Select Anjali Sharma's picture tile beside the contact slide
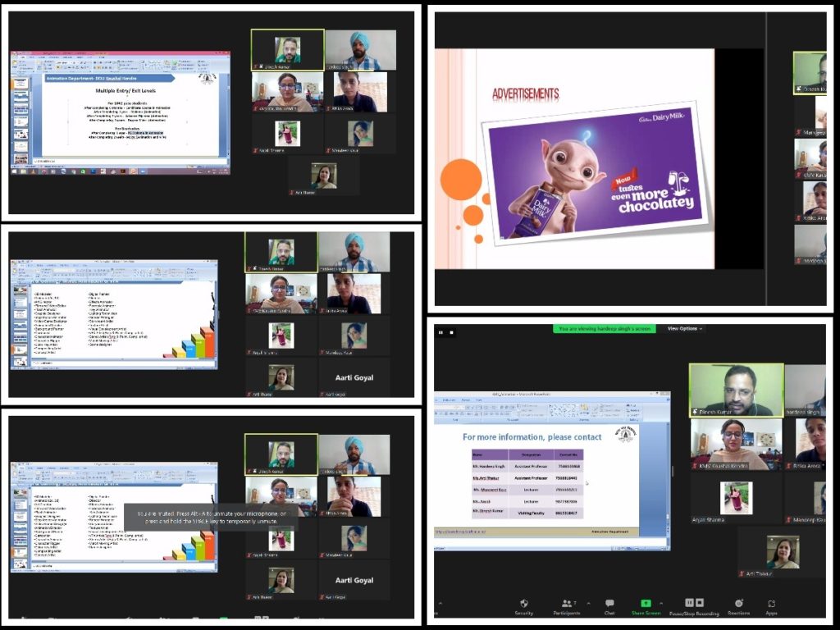The image size is (840, 630). coord(736,498)
